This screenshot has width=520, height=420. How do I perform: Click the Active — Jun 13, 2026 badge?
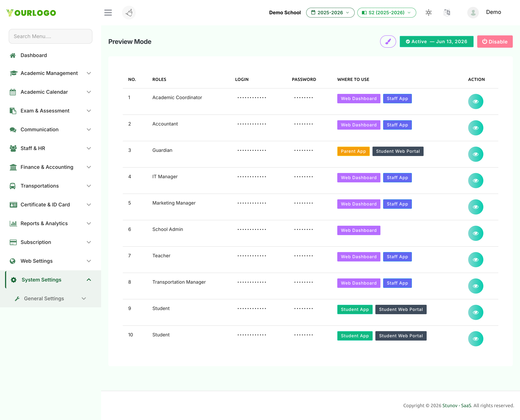[x=437, y=42]
